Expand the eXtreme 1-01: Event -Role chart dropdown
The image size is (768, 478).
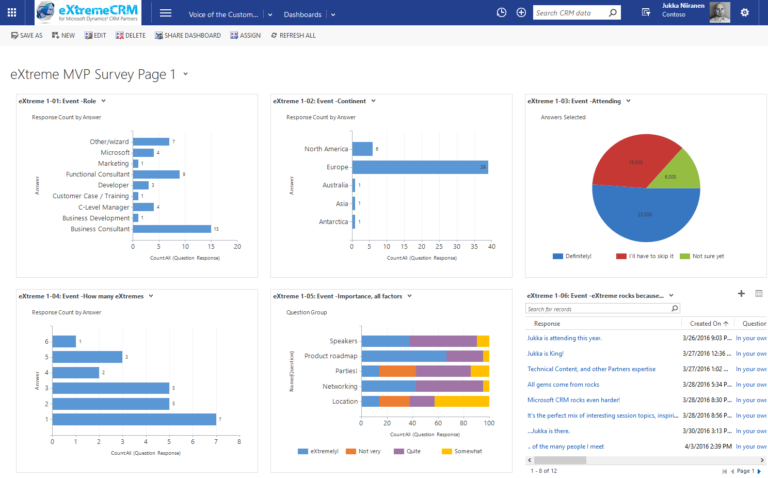point(103,101)
